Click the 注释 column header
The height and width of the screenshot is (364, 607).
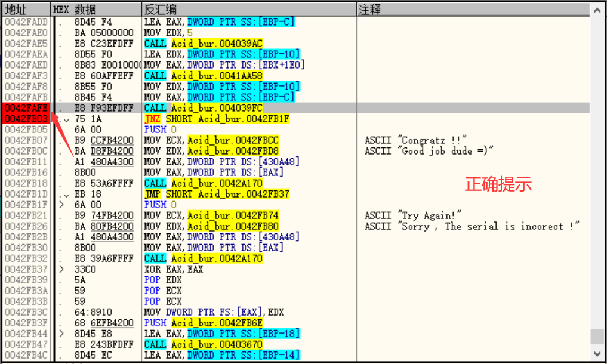(x=473, y=10)
